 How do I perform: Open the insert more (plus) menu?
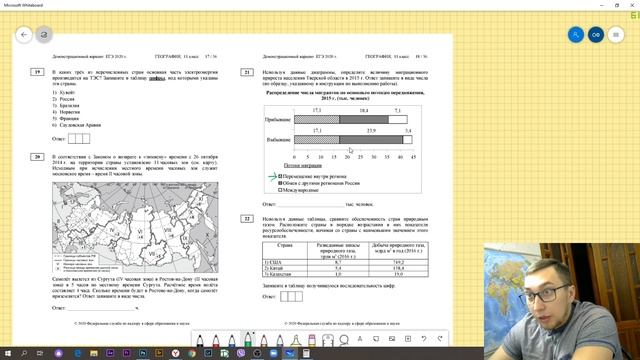[x=408, y=339]
